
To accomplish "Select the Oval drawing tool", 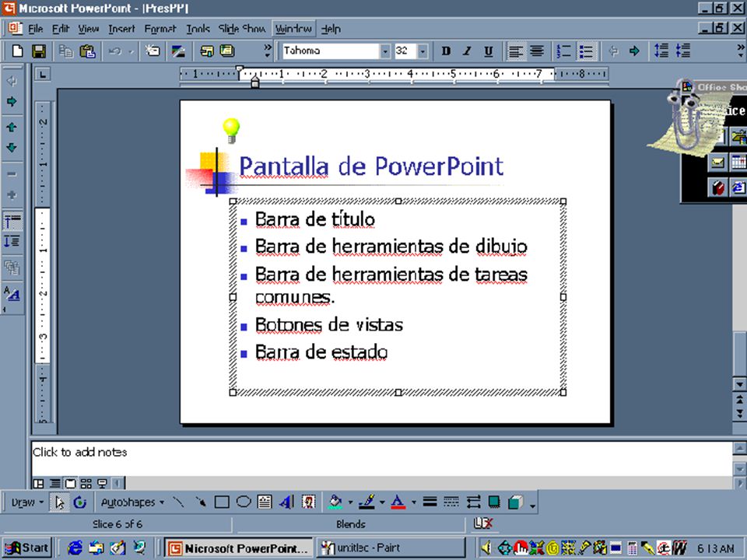I will click(x=244, y=502).
